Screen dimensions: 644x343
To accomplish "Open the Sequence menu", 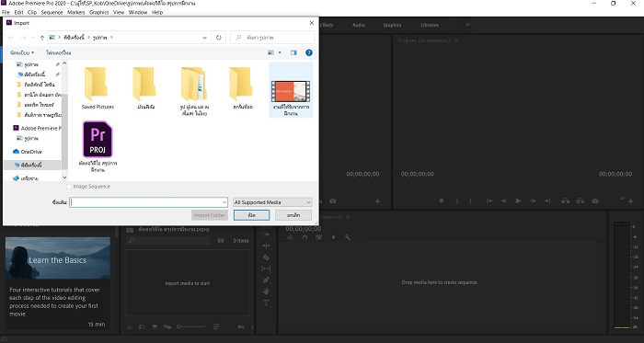I will coord(52,12).
